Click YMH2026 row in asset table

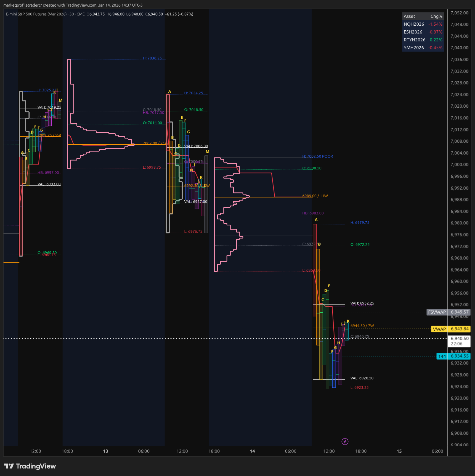(x=423, y=48)
